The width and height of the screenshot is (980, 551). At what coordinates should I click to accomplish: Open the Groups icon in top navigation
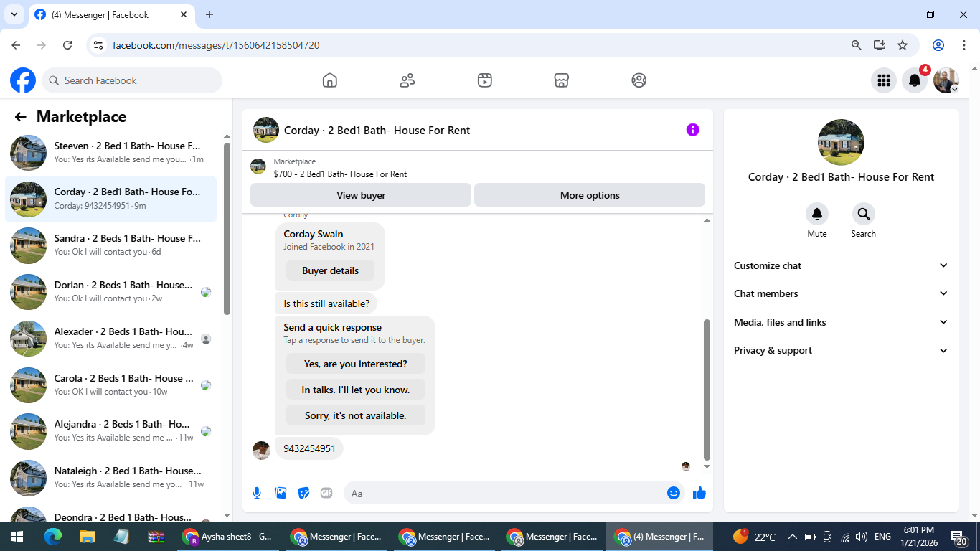(639, 80)
